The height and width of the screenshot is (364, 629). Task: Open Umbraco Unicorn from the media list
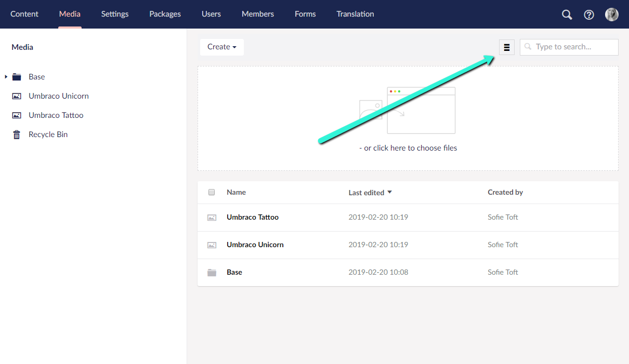pyautogui.click(x=255, y=245)
